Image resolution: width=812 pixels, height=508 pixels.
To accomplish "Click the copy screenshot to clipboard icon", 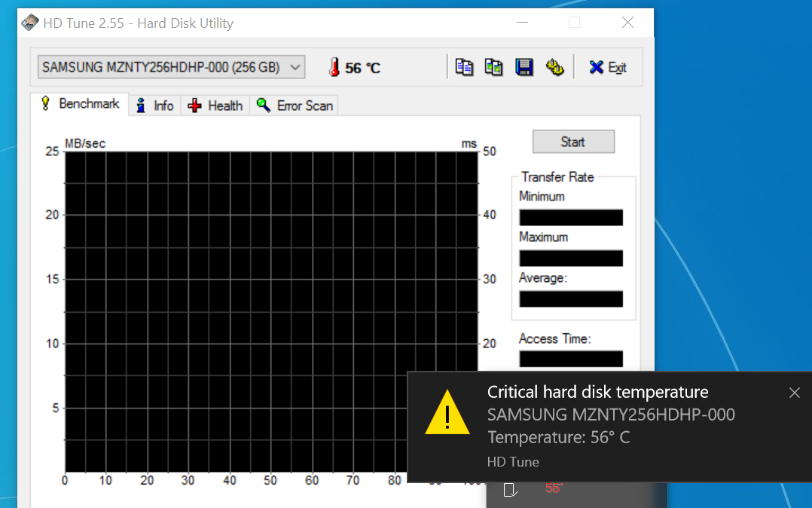I will pos(493,67).
